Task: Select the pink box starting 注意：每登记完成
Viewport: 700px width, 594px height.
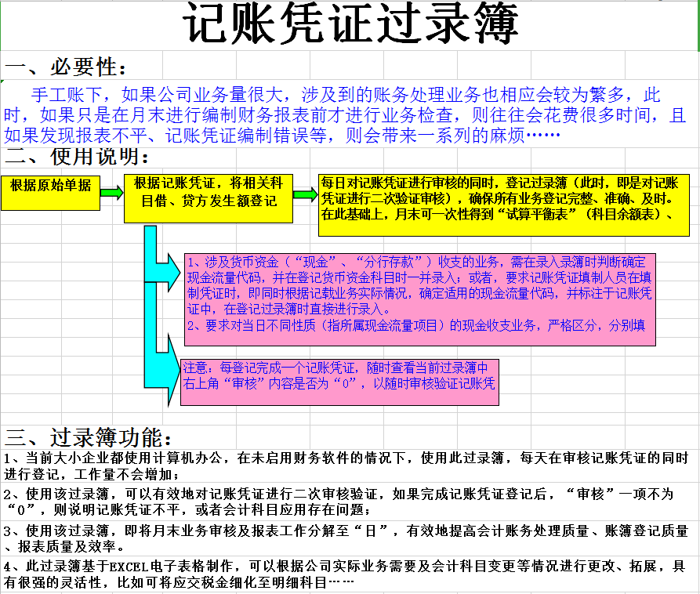Action: 339,382
